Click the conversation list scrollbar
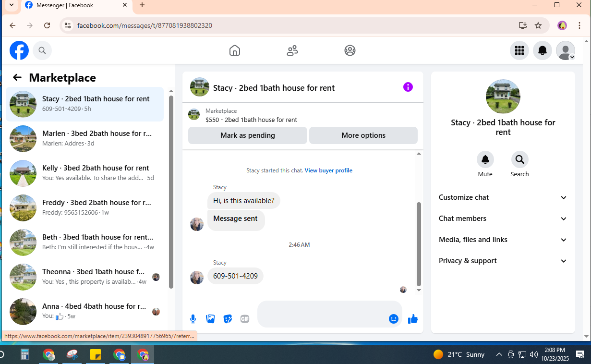This screenshot has height=364, width=591. (x=171, y=192)
